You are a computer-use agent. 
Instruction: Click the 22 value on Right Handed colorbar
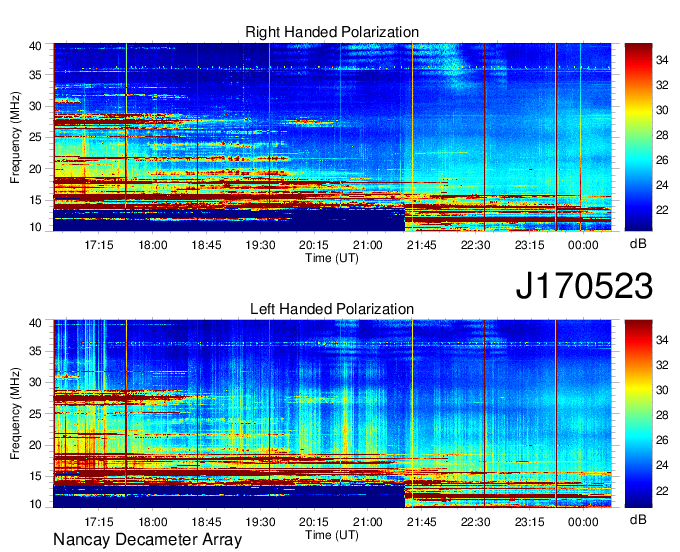click(662, 210)
